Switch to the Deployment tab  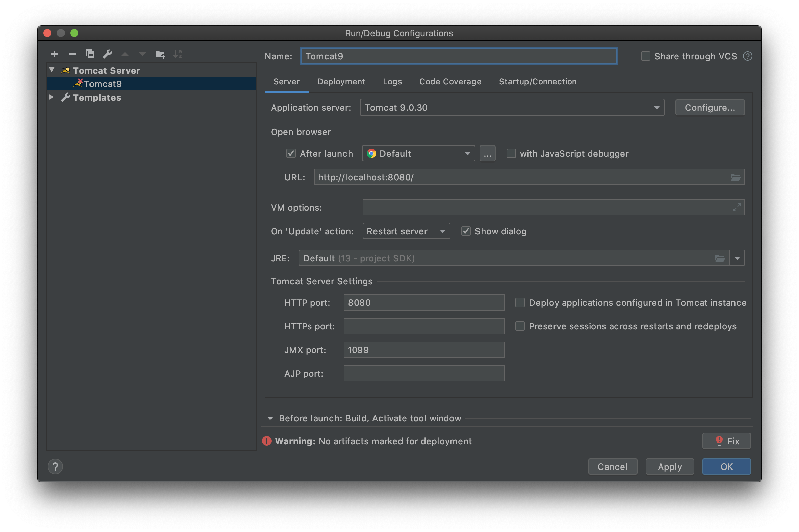pos(341,82)
